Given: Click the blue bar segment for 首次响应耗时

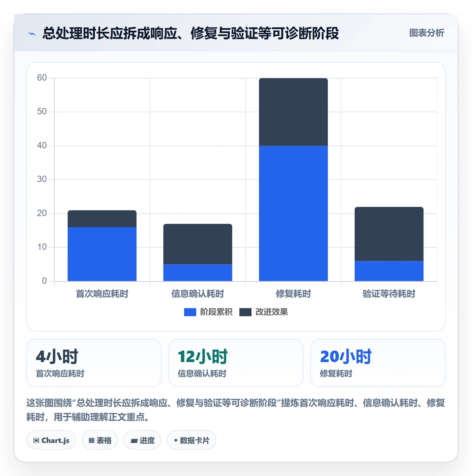Looking at the screenshot, I should tap(102, 254).
